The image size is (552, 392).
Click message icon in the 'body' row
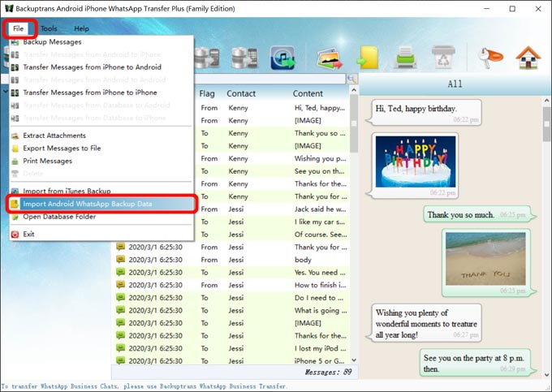tap(121, 260)
